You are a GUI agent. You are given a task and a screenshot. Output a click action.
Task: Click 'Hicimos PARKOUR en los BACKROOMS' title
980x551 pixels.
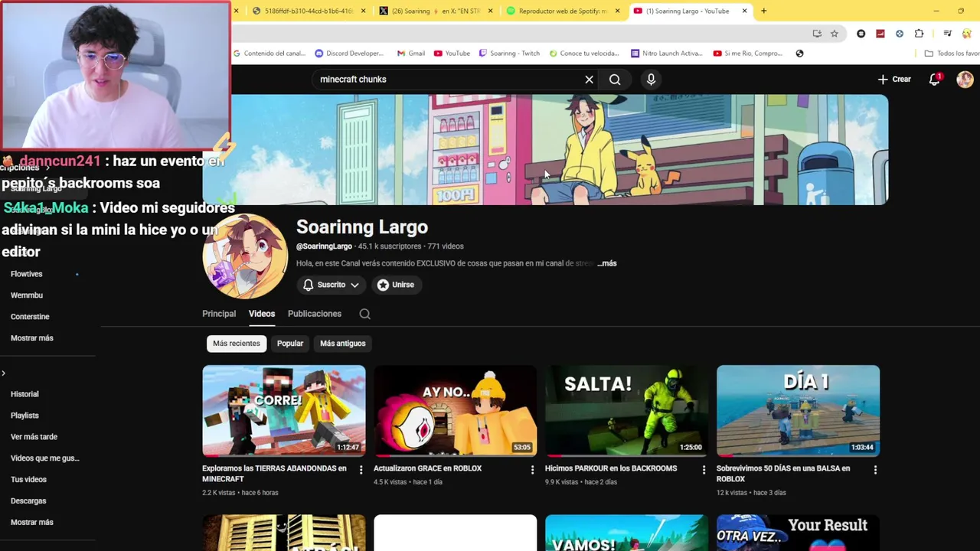611,468
